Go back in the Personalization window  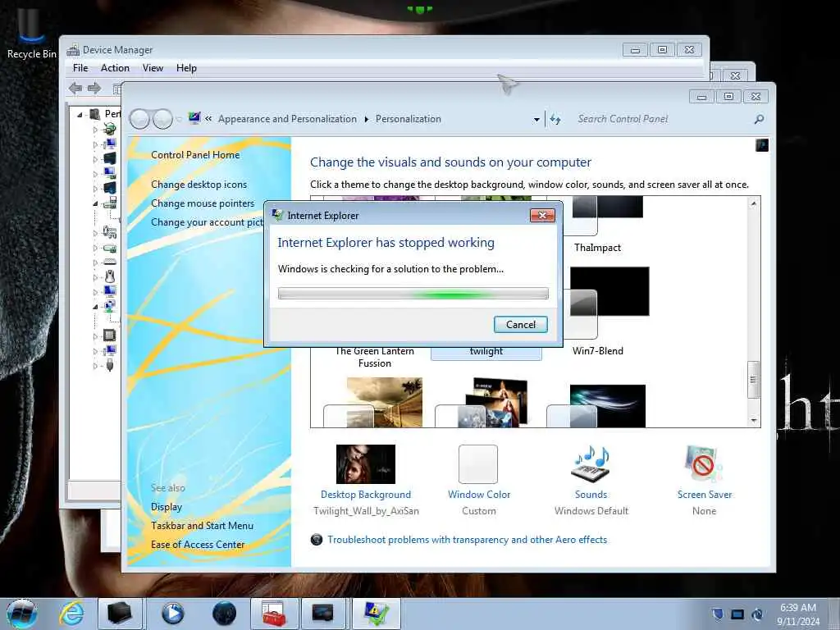(139, 119)
